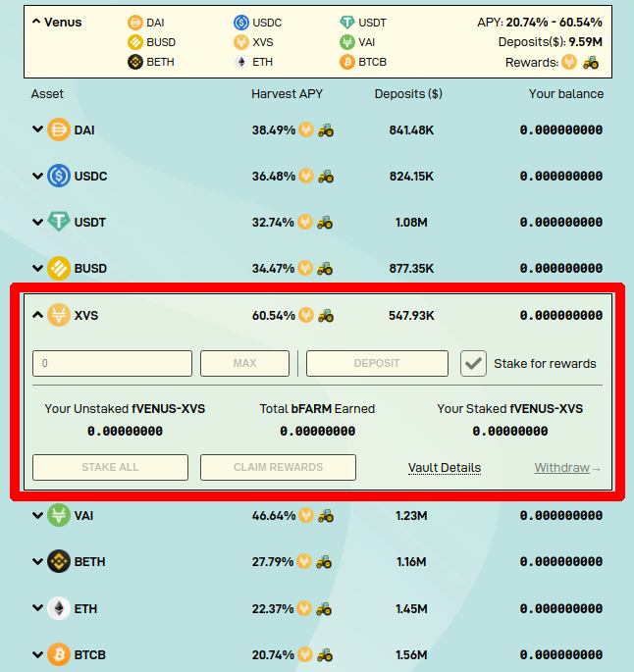This screenshot has width=634, height=672.
Task: Expand the BETH vault row
Action: 37,561
